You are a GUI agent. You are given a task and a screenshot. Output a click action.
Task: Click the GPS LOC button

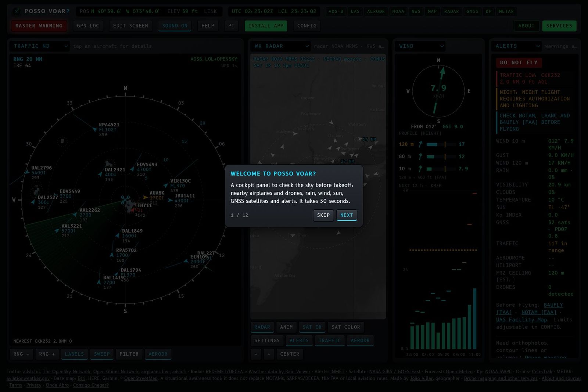tap(88, 26)
